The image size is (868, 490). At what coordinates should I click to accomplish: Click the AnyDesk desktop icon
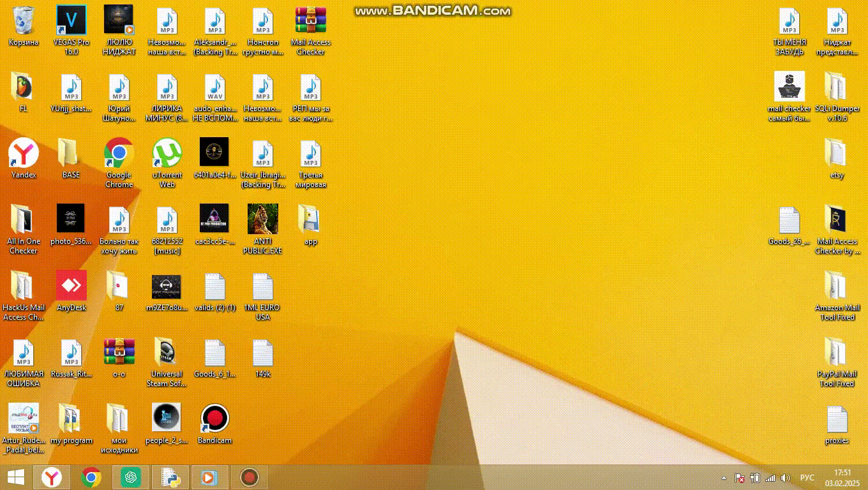tap(71, 286)
